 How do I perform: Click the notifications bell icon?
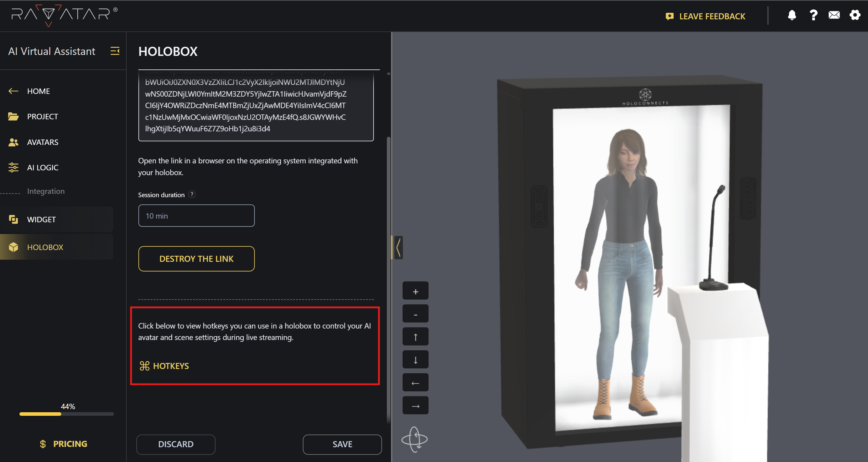click(792, 15)
